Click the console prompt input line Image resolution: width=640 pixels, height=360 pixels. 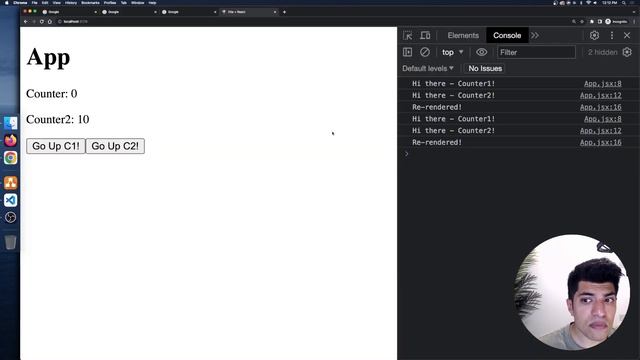[x=518, y=154]
